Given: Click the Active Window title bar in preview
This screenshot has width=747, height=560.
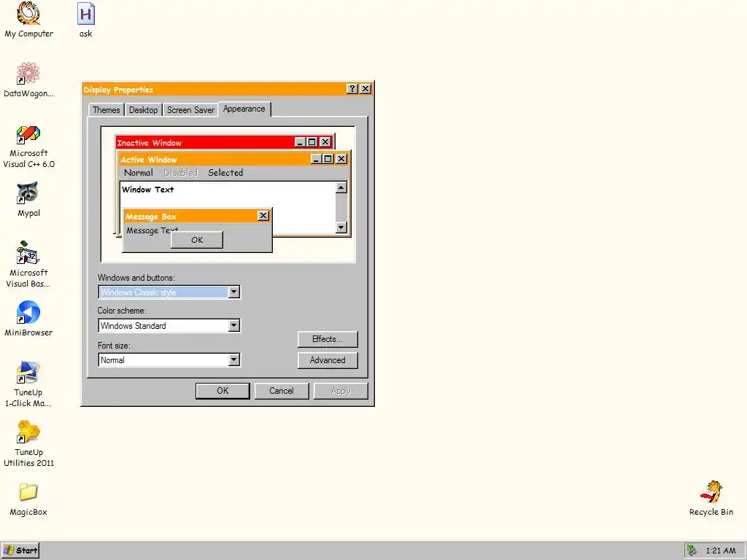Looking at the screenshot, I should (214, 159).
